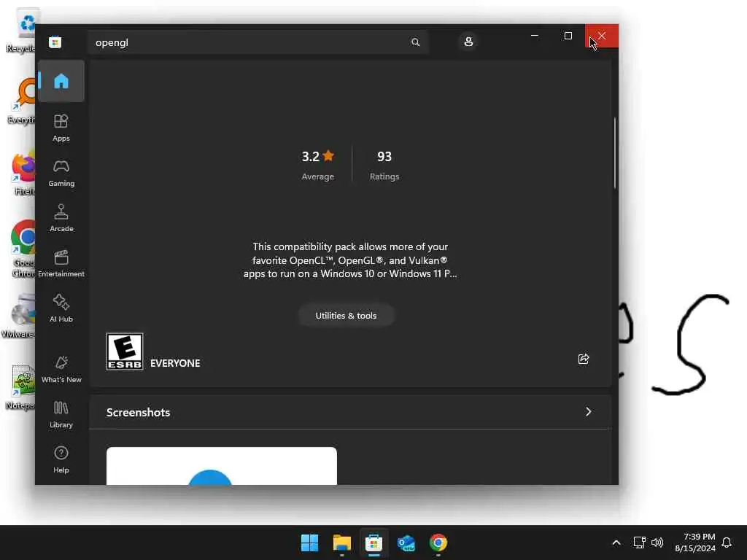
Task: Select the Firefox desktop shortcut
Action: click(21, 174)
